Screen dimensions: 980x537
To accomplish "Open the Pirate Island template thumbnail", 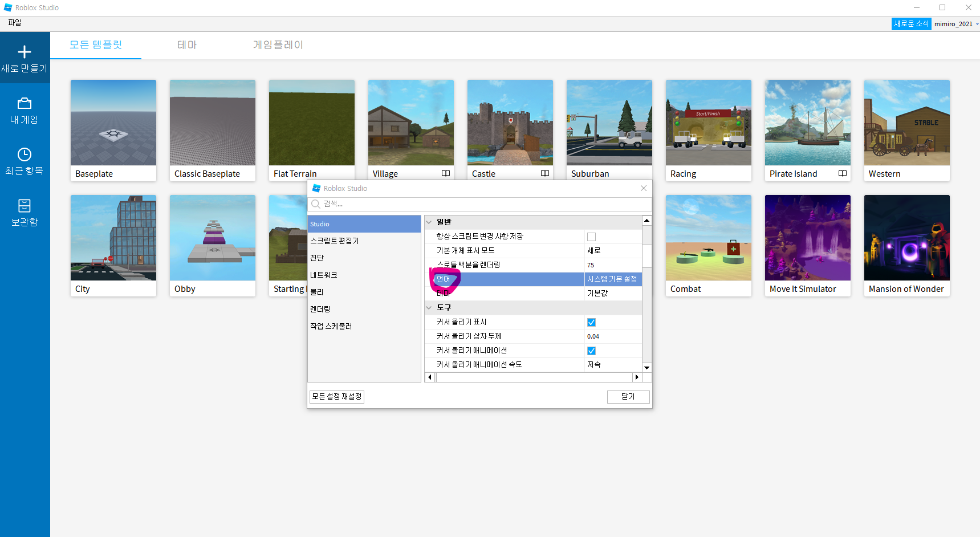I will tap(808, 123).
